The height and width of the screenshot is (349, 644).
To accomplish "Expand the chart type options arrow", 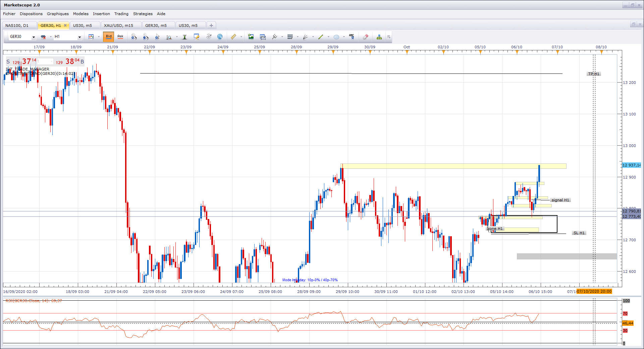I will 99,37.
